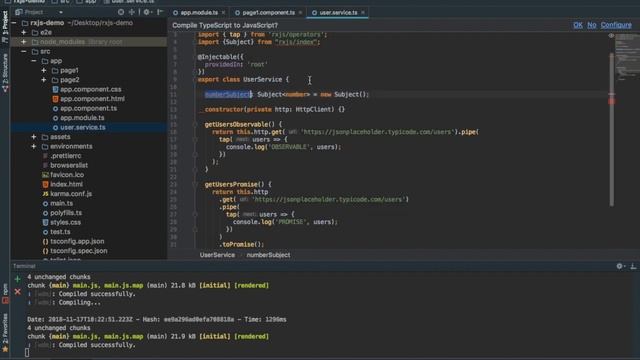The width and height of the screenshot is (640, 360).
Task: Expand the e2e folder
Action: [x=24, y=32]
